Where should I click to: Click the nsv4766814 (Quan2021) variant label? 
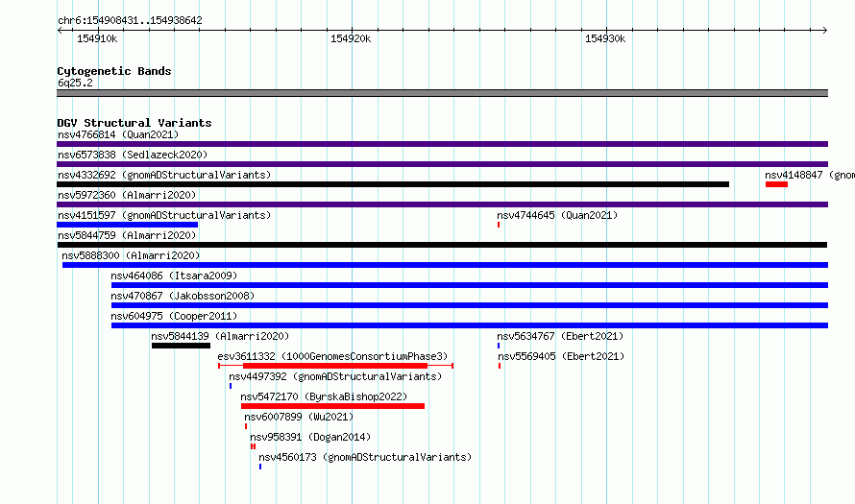click(118, 134)
